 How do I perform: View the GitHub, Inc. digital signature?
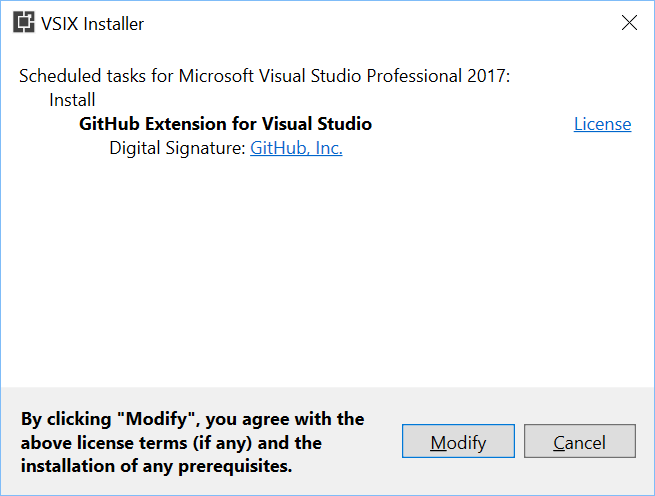pos(296,148)
